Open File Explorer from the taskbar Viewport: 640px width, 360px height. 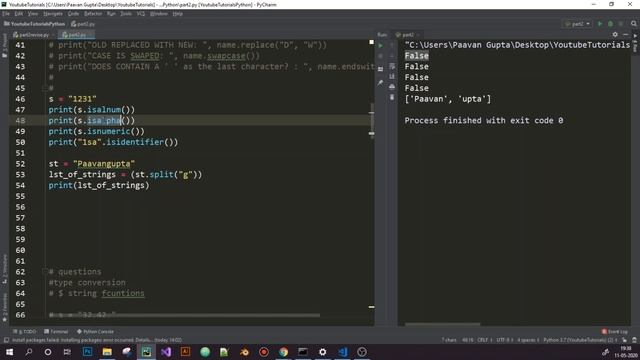107,352
